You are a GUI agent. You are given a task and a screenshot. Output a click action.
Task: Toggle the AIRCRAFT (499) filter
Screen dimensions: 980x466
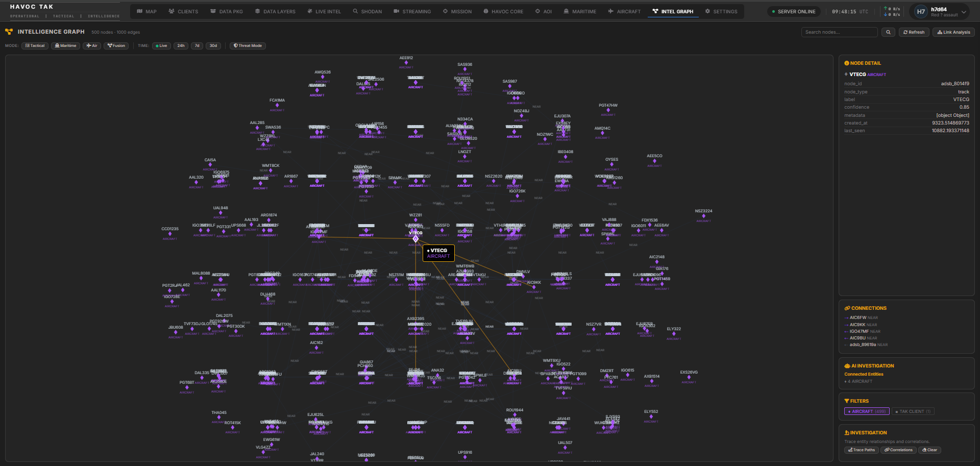point(867,411)
